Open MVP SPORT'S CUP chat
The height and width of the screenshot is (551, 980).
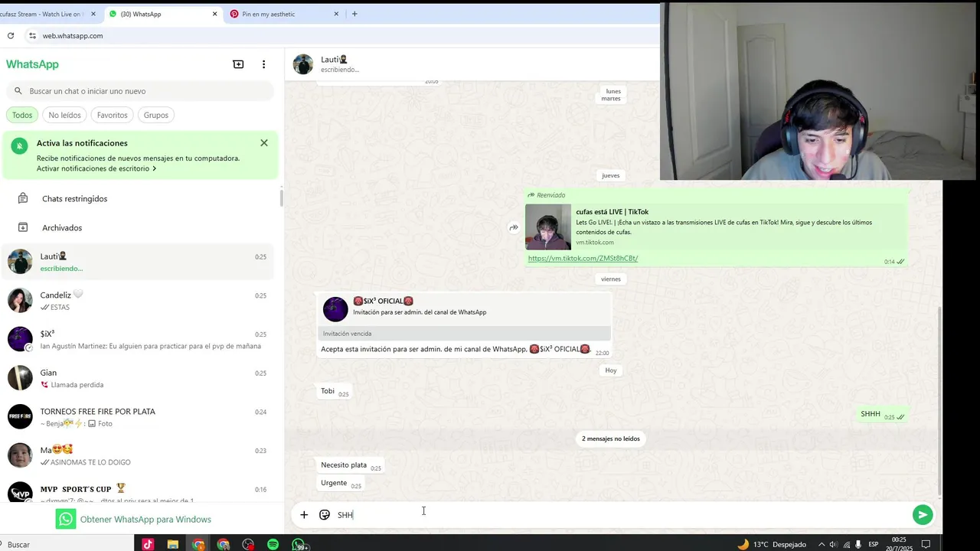[139, 490]
